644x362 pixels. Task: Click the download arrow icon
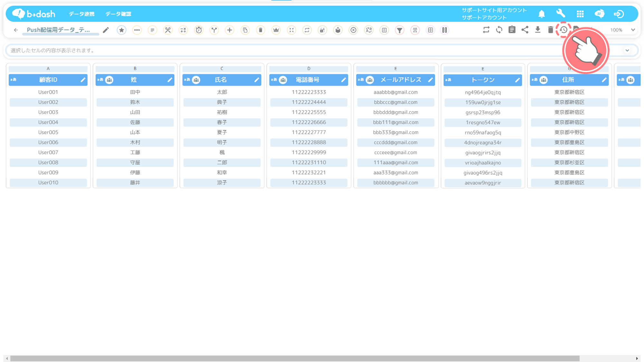pyautogui.click(x=538, y=30)
